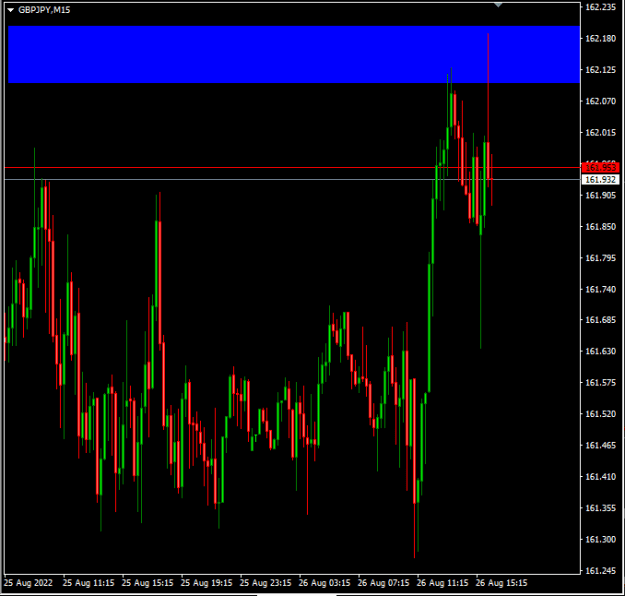Click the 161.685 price axis label
Image resolution: width=625 pixels, height=596 pixels.
tap(600, 320)
